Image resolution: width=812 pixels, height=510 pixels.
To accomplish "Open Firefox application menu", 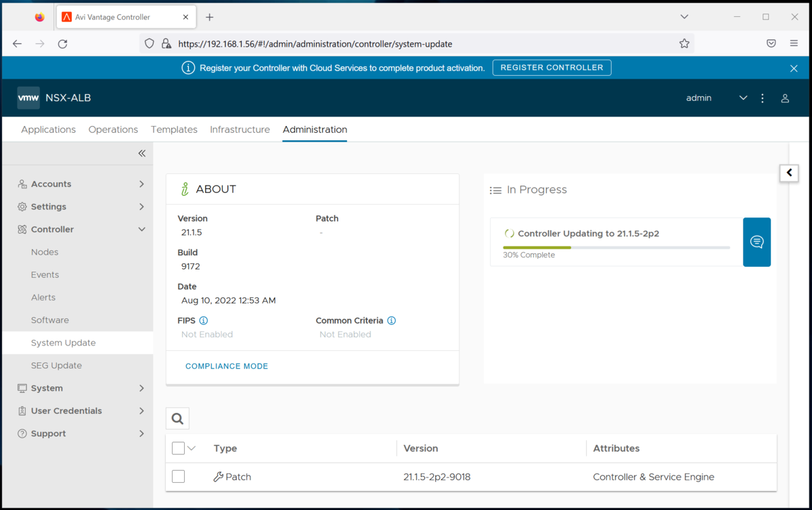I will pyautogui.click(x=794, y=43).
